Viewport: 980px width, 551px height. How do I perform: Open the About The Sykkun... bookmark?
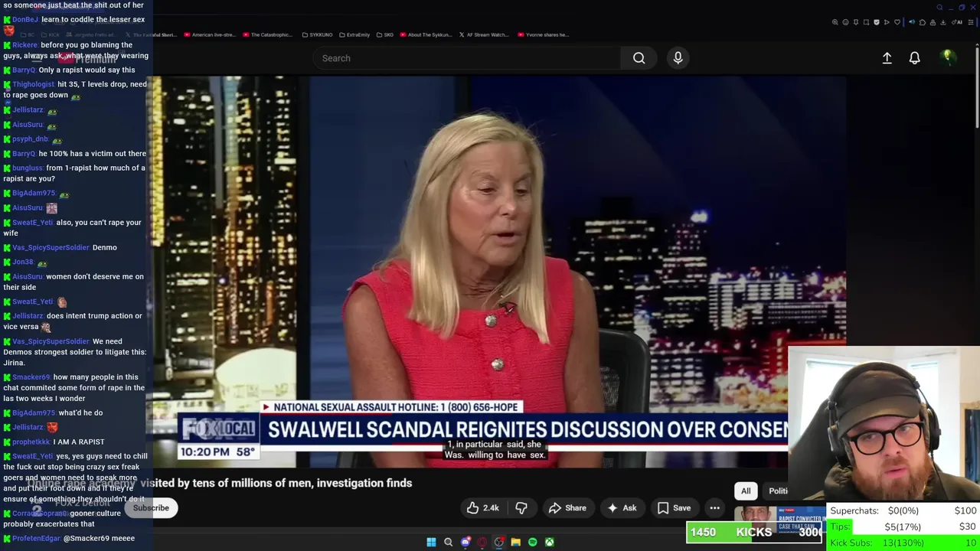coord(426,34)
